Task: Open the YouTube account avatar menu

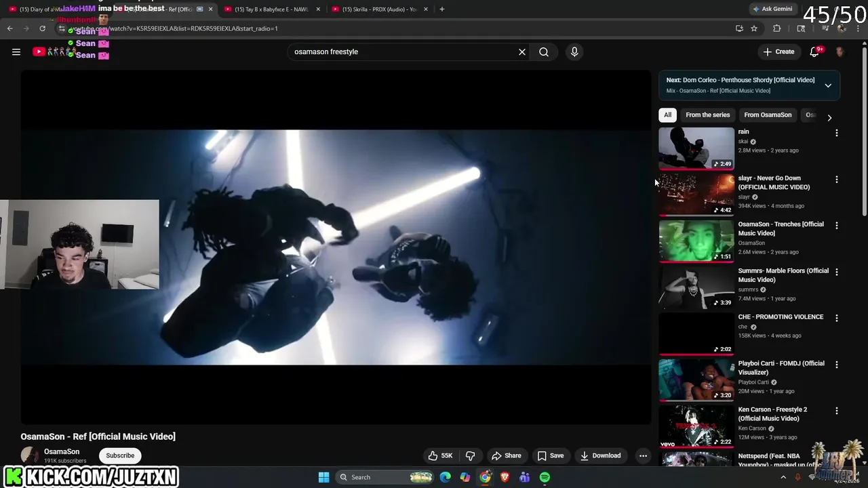Action: 840,52
